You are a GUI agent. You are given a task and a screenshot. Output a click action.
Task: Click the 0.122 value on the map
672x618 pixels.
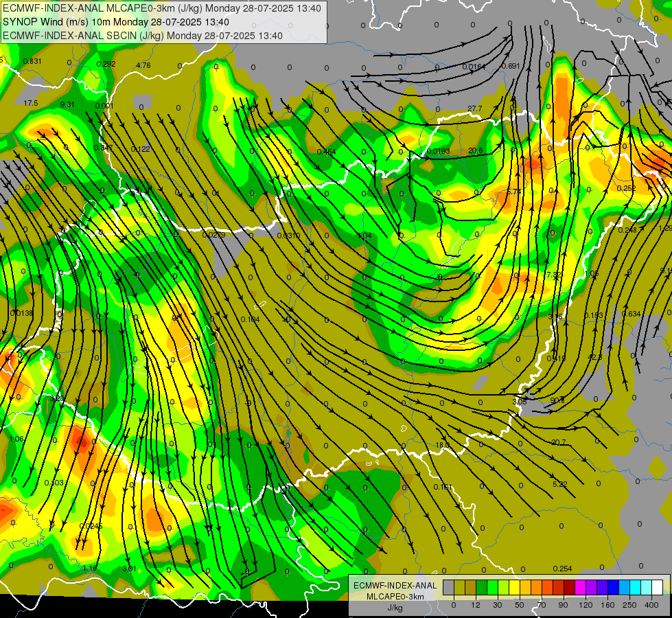pos(140,149)
